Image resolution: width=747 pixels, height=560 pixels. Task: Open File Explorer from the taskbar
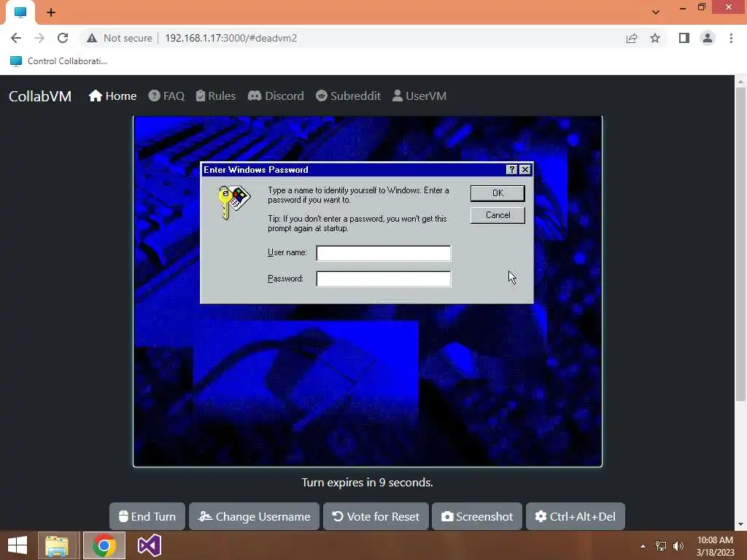(57, 545)
